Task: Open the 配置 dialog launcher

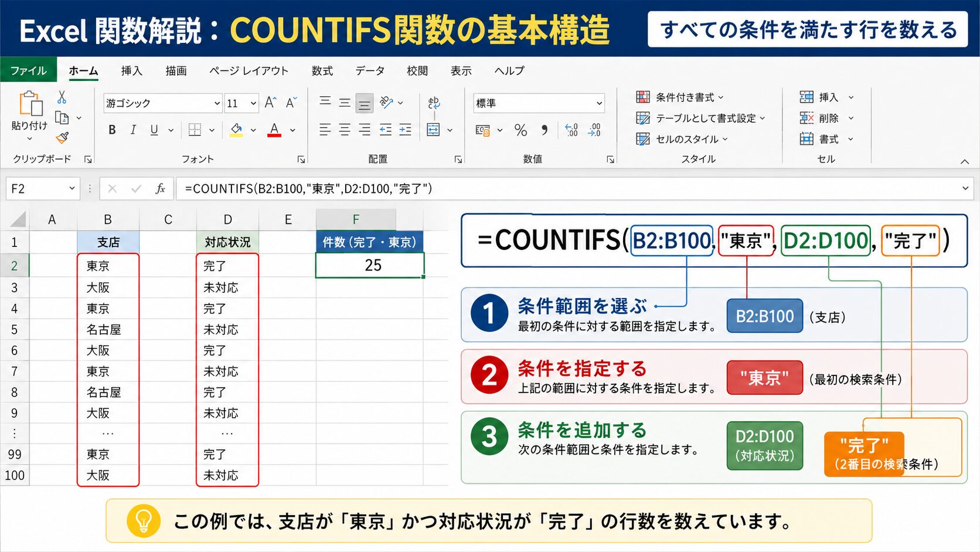Action: coord(458,159)
